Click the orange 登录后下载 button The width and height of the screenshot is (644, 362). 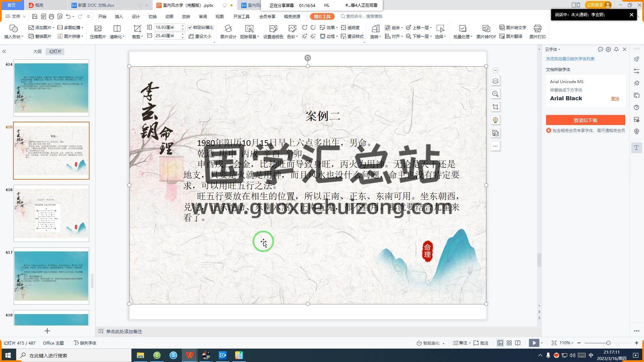pyautogui.click(x=585, y=120)
